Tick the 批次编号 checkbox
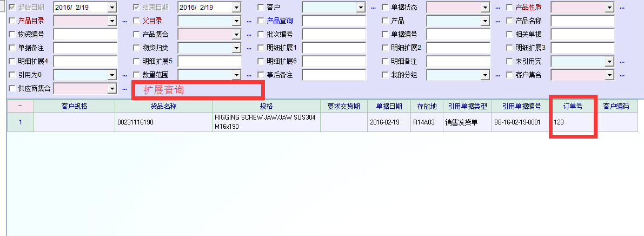 [261, 35]
